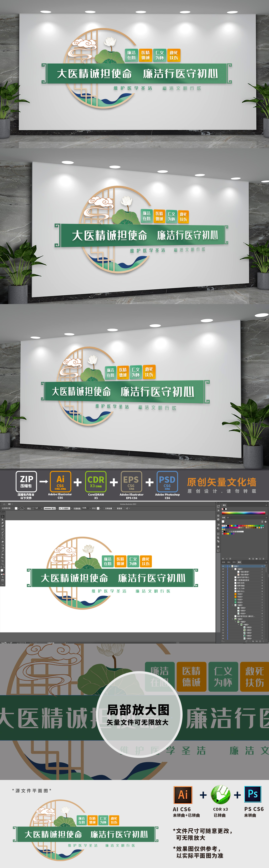Click the 首选项 button
The width and height of the screenshot is (269, 868).
(119, 509)
